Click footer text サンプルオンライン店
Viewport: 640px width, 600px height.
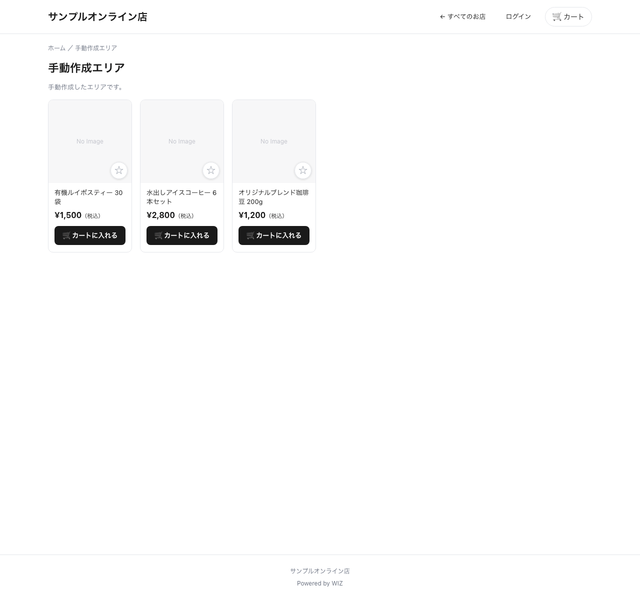(x=320, y=571)
